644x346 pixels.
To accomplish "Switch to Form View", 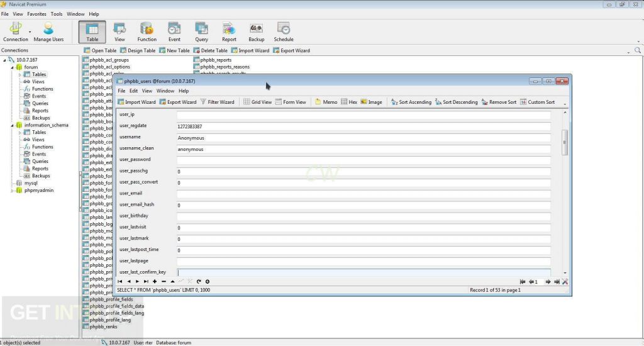I will tap(291, 102).
